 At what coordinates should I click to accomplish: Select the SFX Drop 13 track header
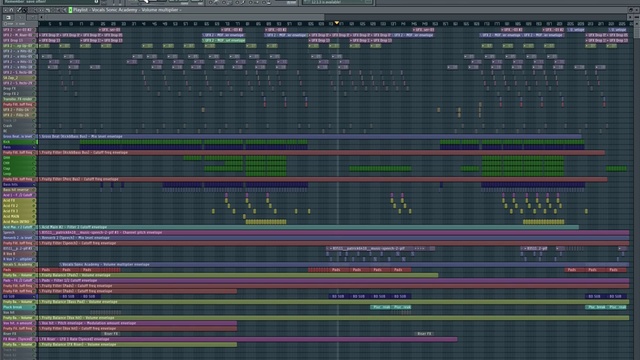[18, 40]
